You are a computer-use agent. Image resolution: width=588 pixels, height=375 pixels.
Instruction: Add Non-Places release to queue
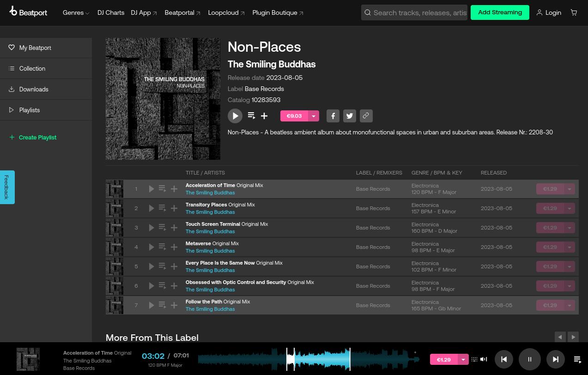tap(252, 116)
